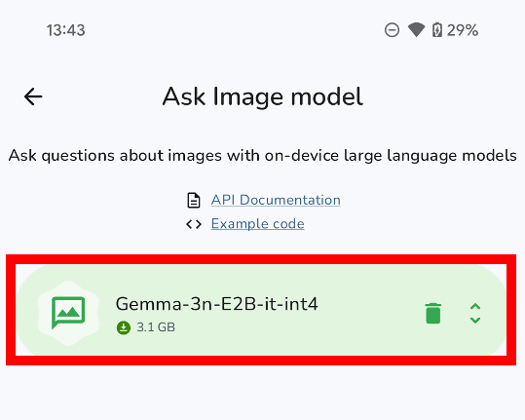Click the Wi-Fi signal status icon
Image resolution: width=525 pixels, height=420 pixels.
pos(416,30)
